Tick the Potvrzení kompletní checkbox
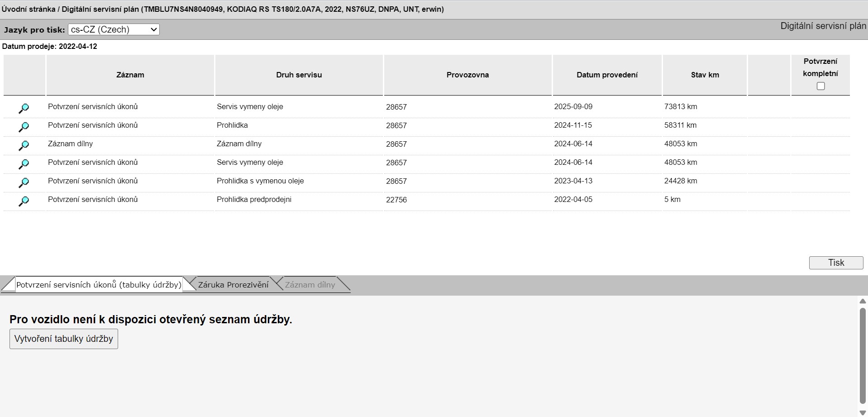 tap(820, 86)
